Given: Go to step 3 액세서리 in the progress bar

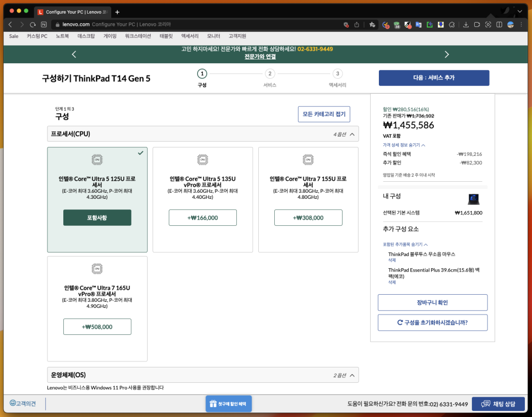Looking at the screenshot, I should pyautogui.click(x=337, y=78).
